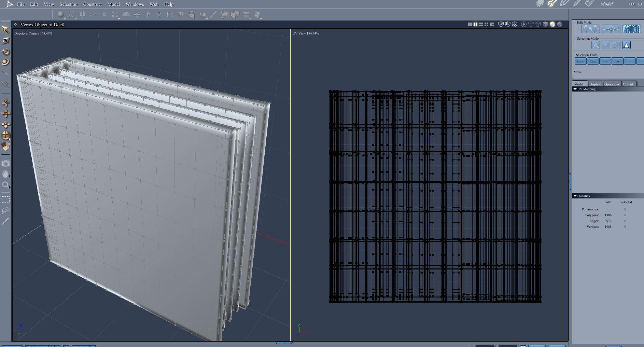The width and height of the screenshot is (644, 347).
Task: Switch to single viewport layout
Action: 470,25
